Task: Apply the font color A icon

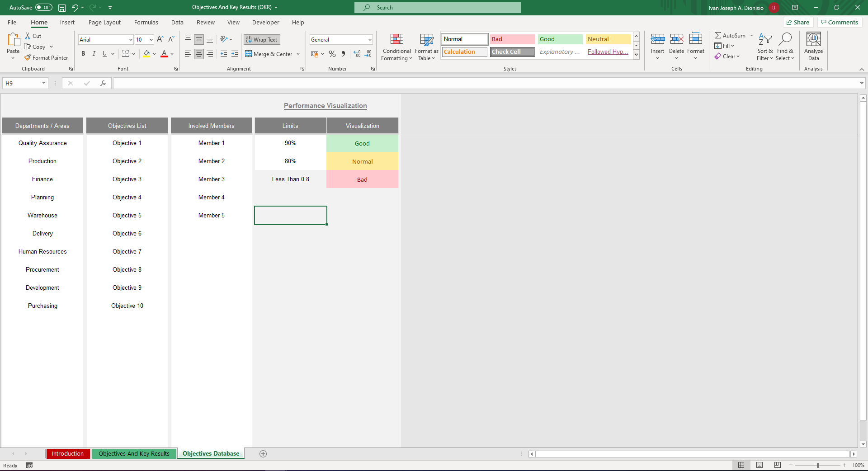Action: click(164, 54)
